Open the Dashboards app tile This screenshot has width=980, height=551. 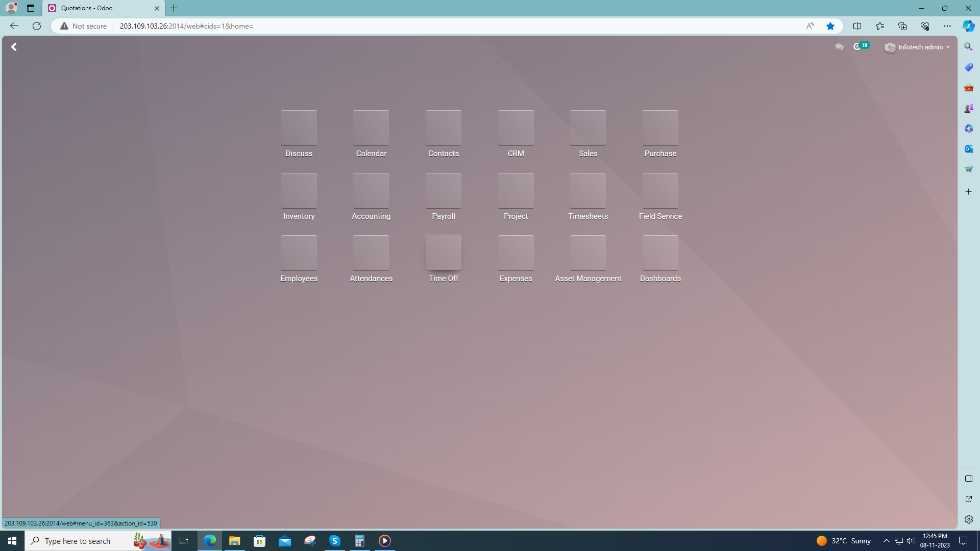tap(660, 253)
